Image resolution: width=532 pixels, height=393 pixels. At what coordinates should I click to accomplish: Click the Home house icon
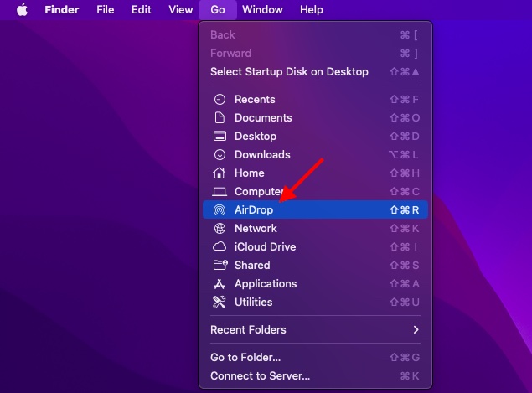220,173
